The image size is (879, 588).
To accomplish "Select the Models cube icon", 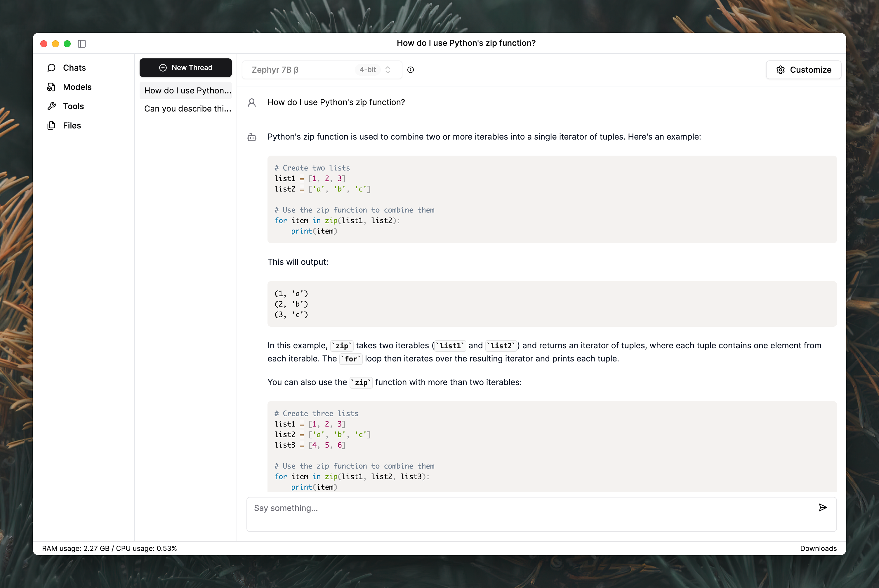I will (x=51, y=87).
